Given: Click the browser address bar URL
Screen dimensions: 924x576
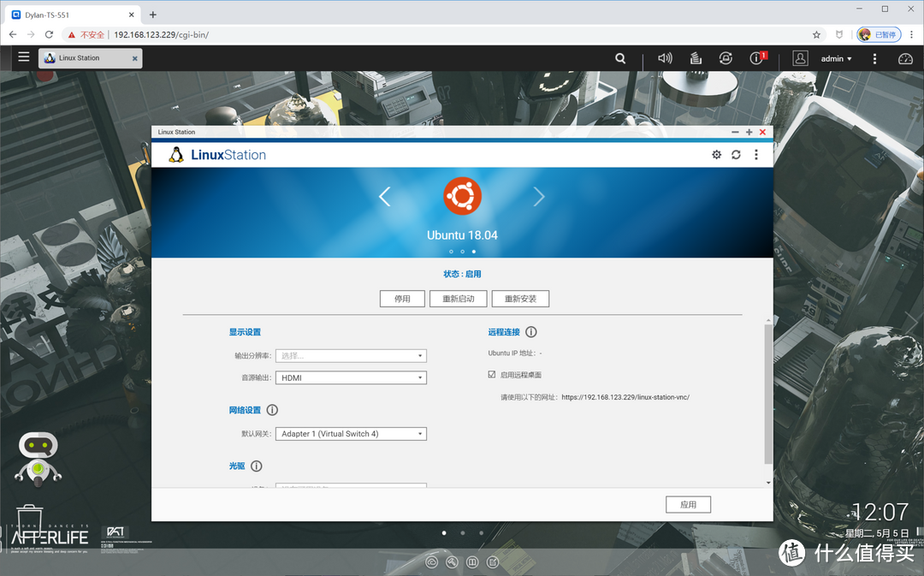Looking at the screenshot, I should click(162, 35).
